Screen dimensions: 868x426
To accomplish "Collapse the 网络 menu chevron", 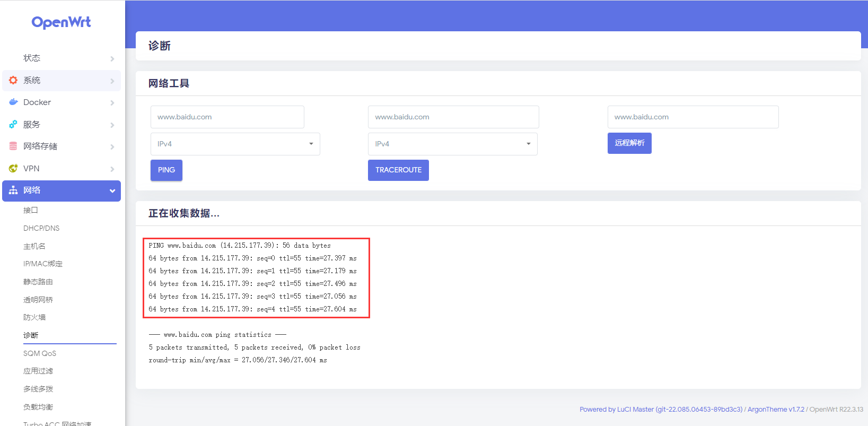I will [112, 191].
